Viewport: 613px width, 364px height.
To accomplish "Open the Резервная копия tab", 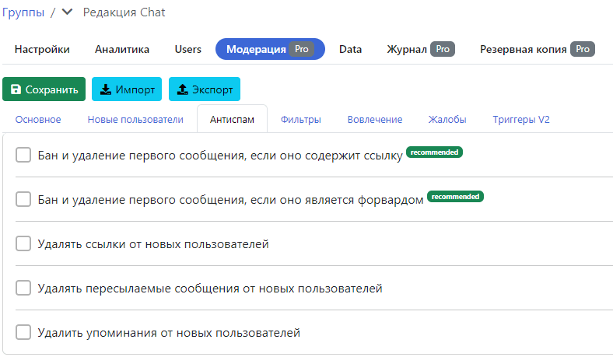I will [x=538, y=49].
